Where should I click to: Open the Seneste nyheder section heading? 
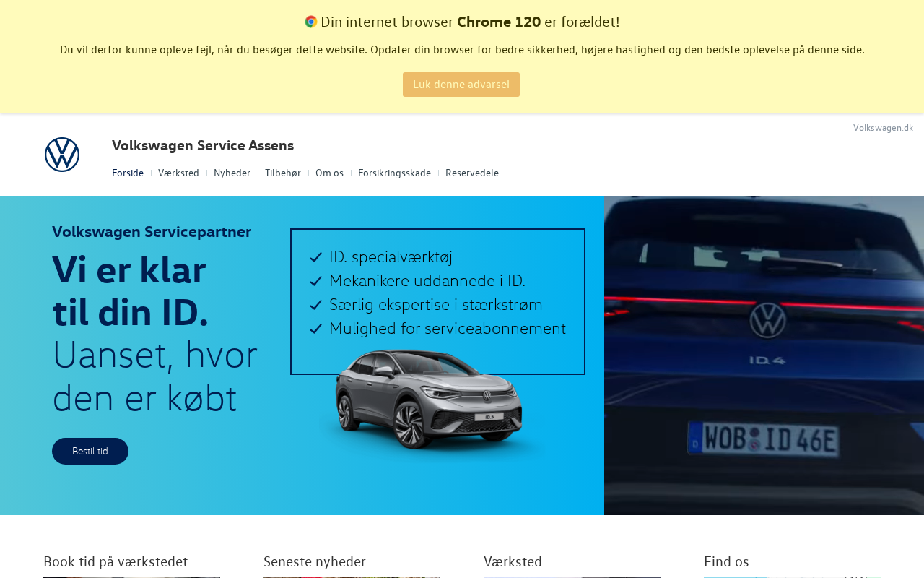(315, 561)
